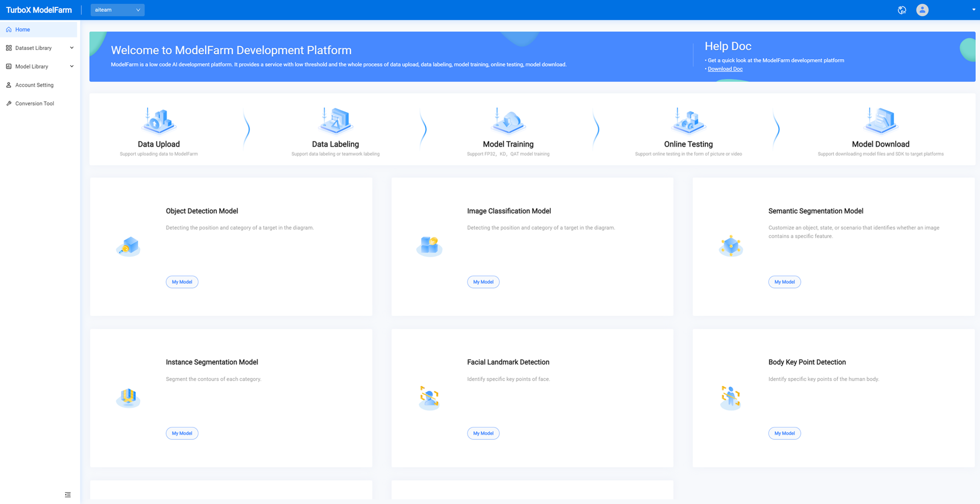The width and height of the screenshot is (980, 504).
Task: Click the Data Labeling illustration icon
Action: [336, 121]
